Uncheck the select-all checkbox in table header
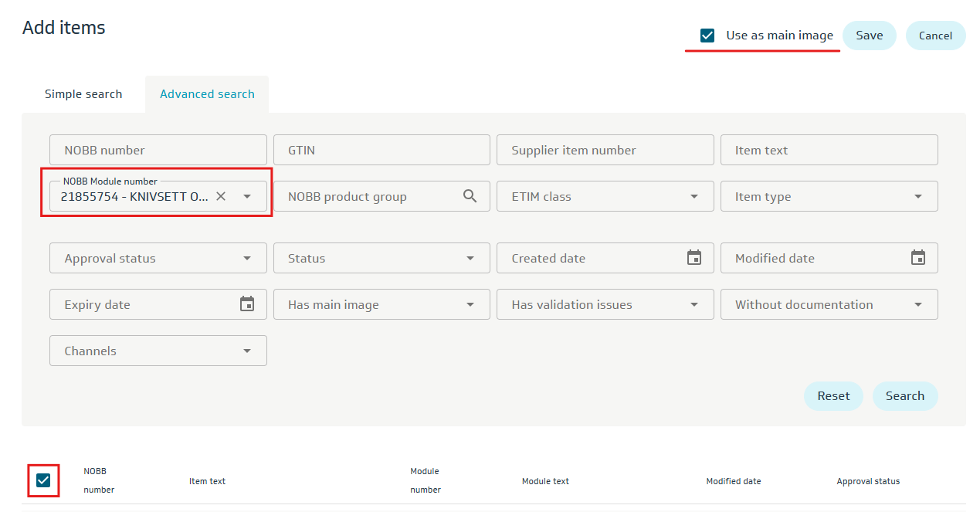The height and width of the screenshot is (512, 980). pos(43,480)
